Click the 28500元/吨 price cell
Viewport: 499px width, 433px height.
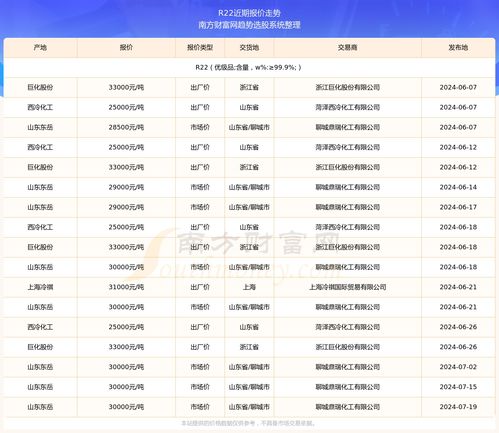126,127
